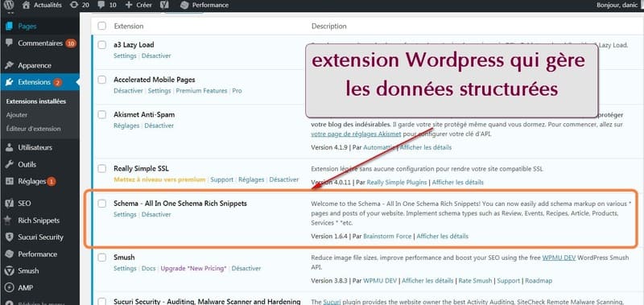Click Upgrade *New Pricing* for Smush
This screenshot has height=305, width=644.
[x=193, y=268]
